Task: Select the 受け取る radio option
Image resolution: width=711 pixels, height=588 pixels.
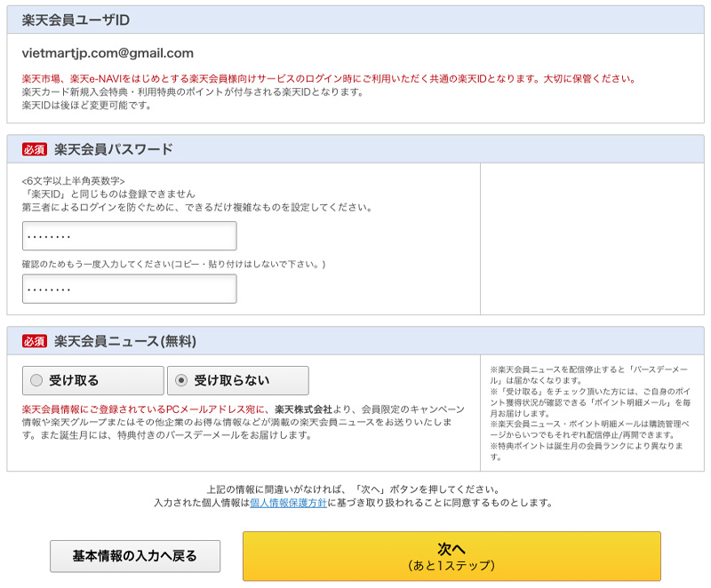Action: (x=92, y=380)
